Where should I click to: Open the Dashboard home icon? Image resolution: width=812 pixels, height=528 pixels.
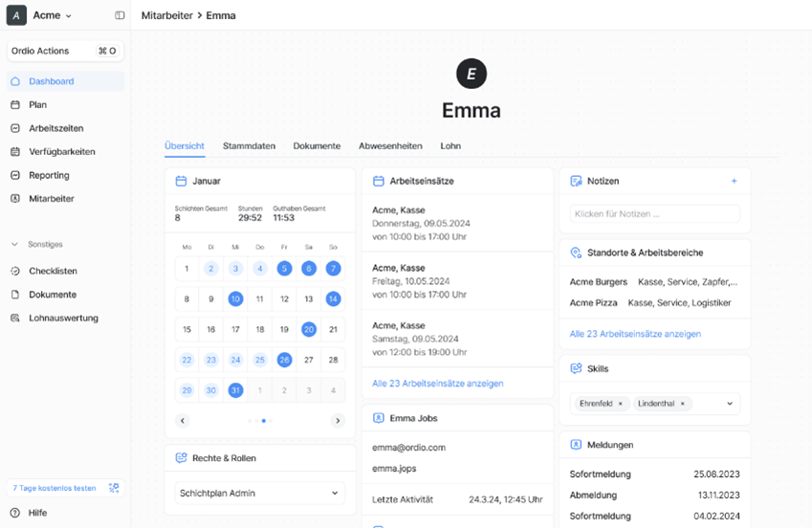tap(15, 81)
